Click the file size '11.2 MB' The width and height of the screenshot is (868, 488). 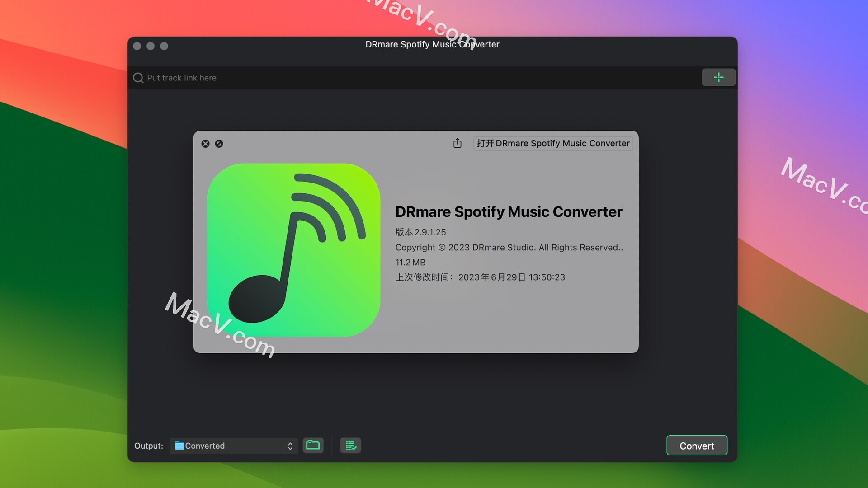click(410, 263)
